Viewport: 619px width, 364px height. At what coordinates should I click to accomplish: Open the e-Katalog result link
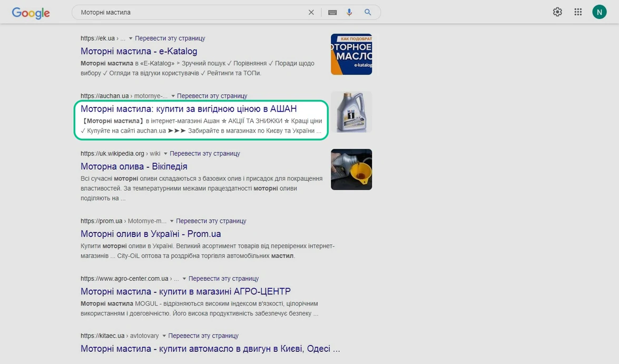(138, 51)
